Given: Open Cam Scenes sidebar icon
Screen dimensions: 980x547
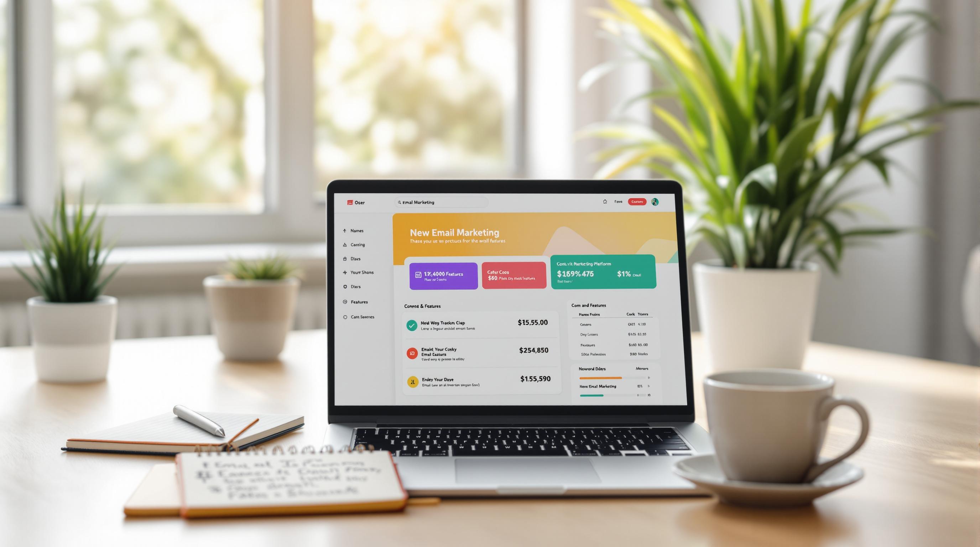Looking at the screenshot, I should pos(345,317).
